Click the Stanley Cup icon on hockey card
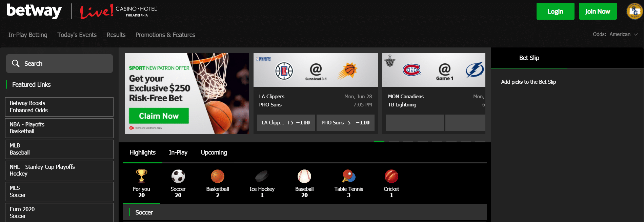This screenshot has height=222, width=644. pos(390,61)
